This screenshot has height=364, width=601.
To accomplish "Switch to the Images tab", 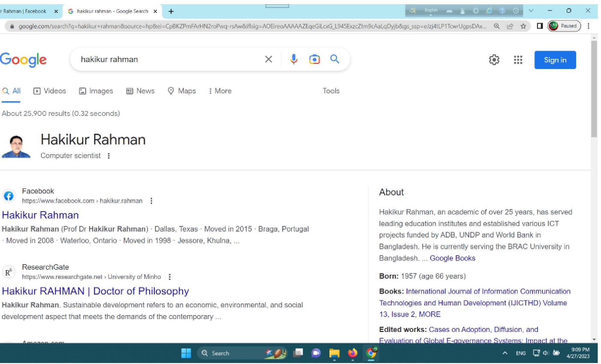I will coord(96,91).
